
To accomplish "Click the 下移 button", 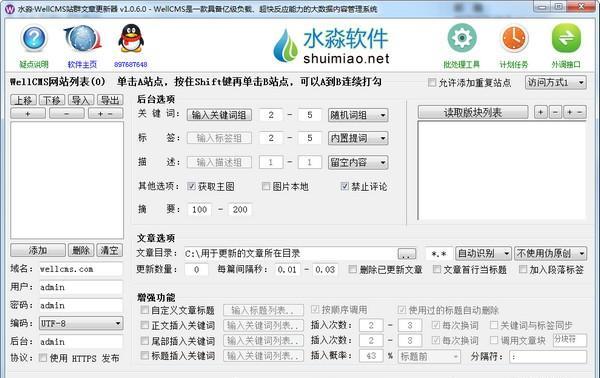I will click(52, 100).
